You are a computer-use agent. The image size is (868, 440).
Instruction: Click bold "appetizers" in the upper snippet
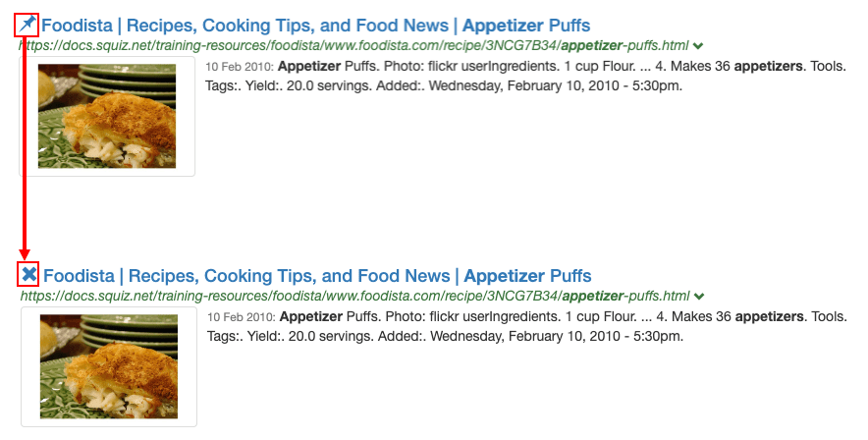[x=769, y=67]
